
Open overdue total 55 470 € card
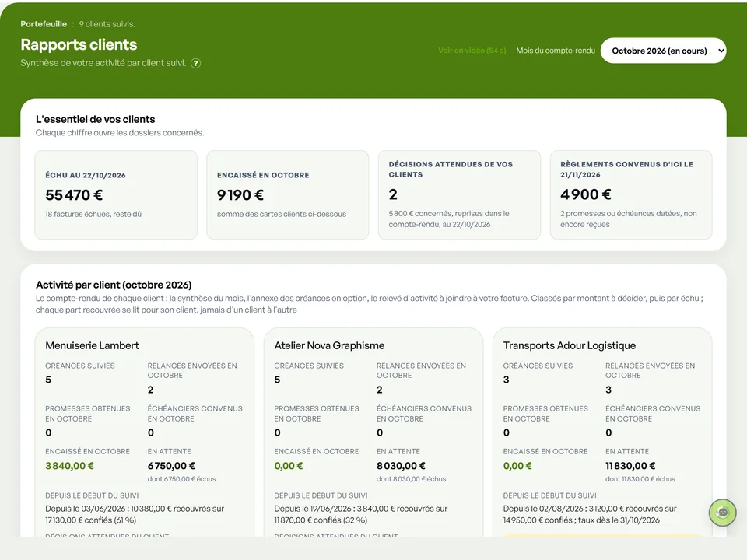click(x=116, y=194)
